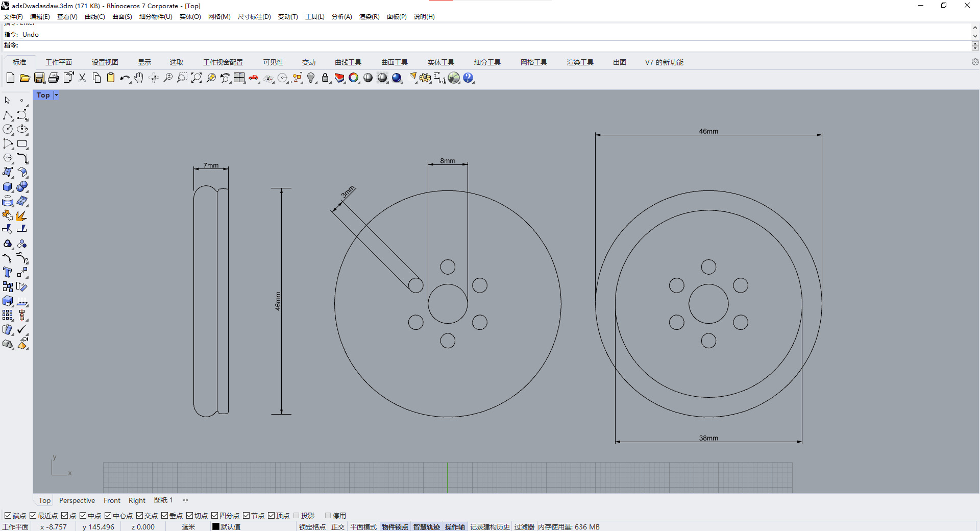Click 锁定格点 grid snap in status bar

(312, 527)
